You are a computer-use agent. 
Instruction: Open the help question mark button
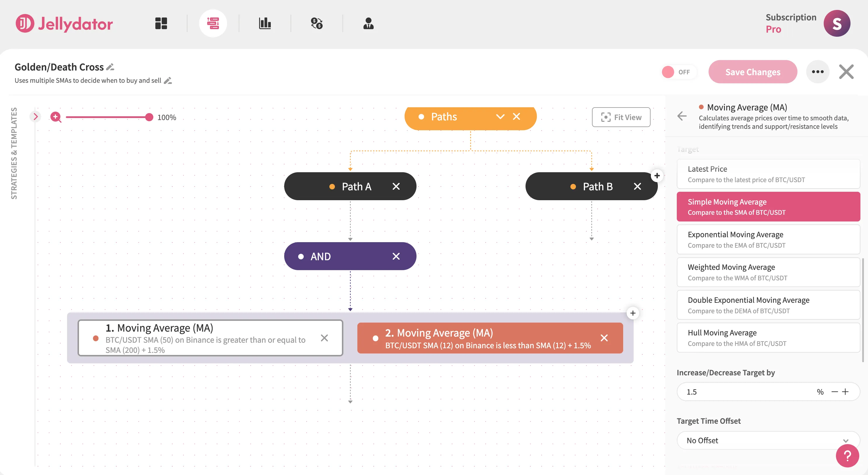pyautogui.click(x=847, y=456)
